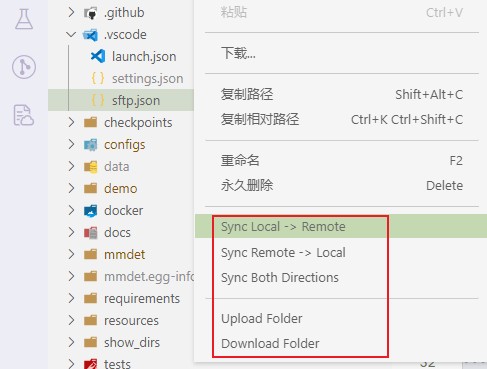This screenshot has width=487, height=369.
Task: Click the .vscode folder icon
Action: coord(90,35)
